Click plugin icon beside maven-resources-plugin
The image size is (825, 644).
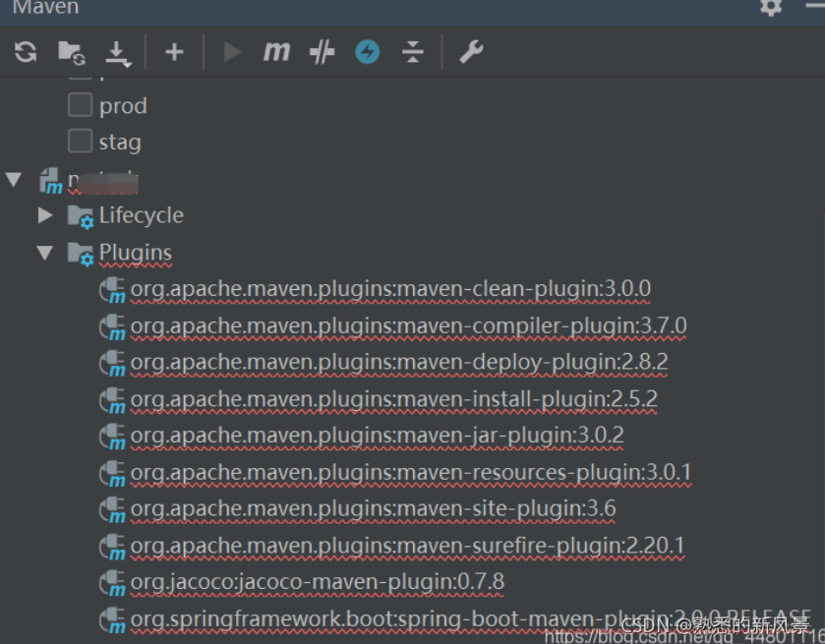click(x=113, y=474)
